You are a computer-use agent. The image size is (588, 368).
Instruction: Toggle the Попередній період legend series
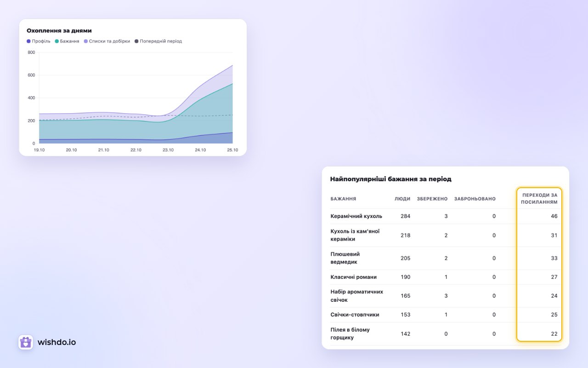158,41
